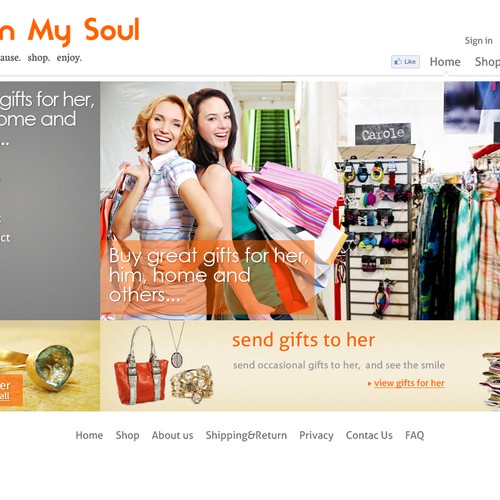Open the FAQ footer link
This screenshot has width=500, height=500.
[415, 435]
